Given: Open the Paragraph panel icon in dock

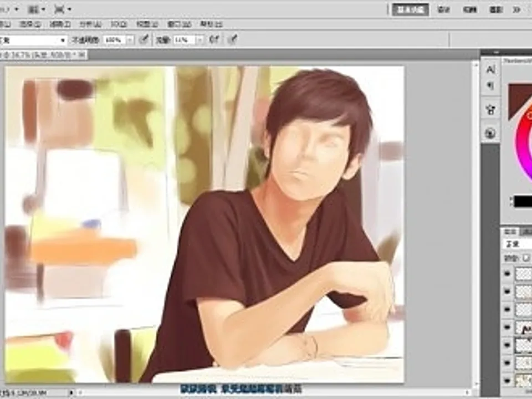Looking at the screenshot, I should [x=490, y=86].
